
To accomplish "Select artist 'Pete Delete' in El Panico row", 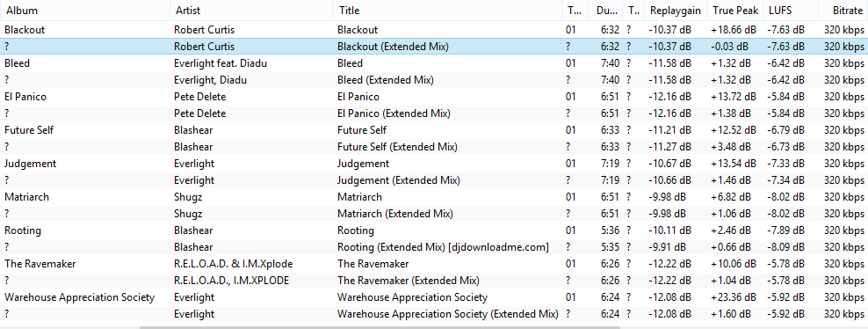I will pyautogui.click(x=199, y=97).
